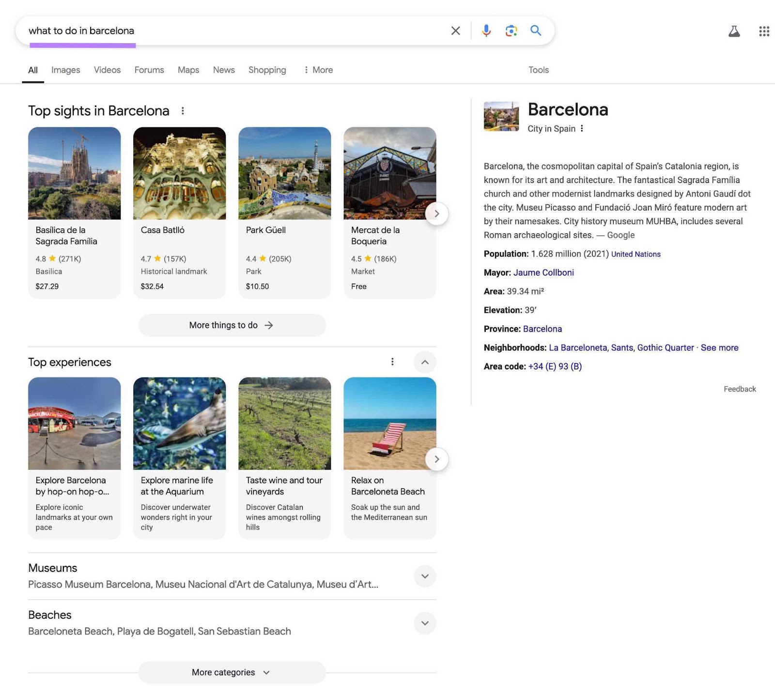Viewport: 775px width, 700px height.
Task: Expand More categories
Action: (232, 672)
